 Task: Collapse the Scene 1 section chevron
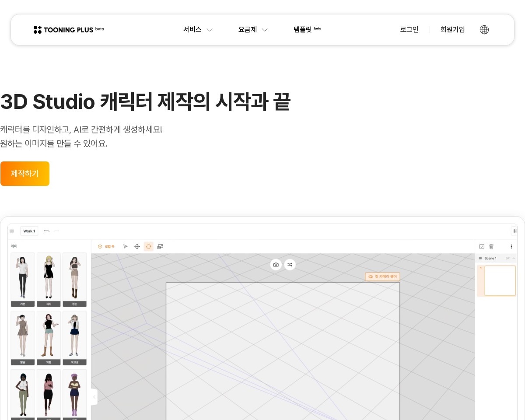(x=514, y=259)
